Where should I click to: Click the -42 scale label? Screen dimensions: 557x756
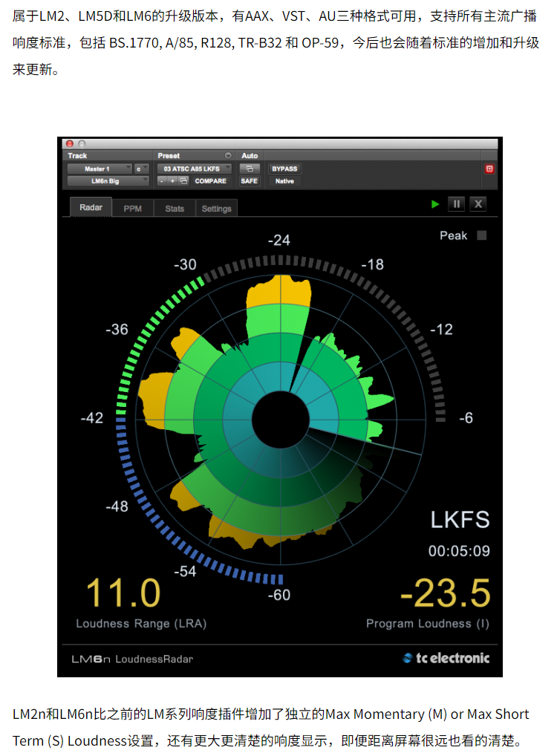(91, 417)
